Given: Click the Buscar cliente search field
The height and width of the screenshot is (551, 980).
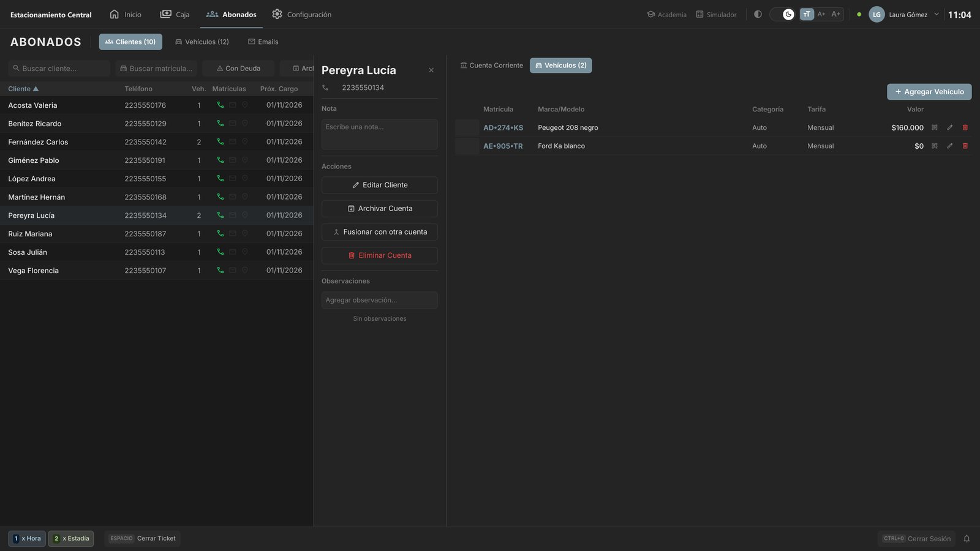Looking at the screenshot, I should [59, 69].
